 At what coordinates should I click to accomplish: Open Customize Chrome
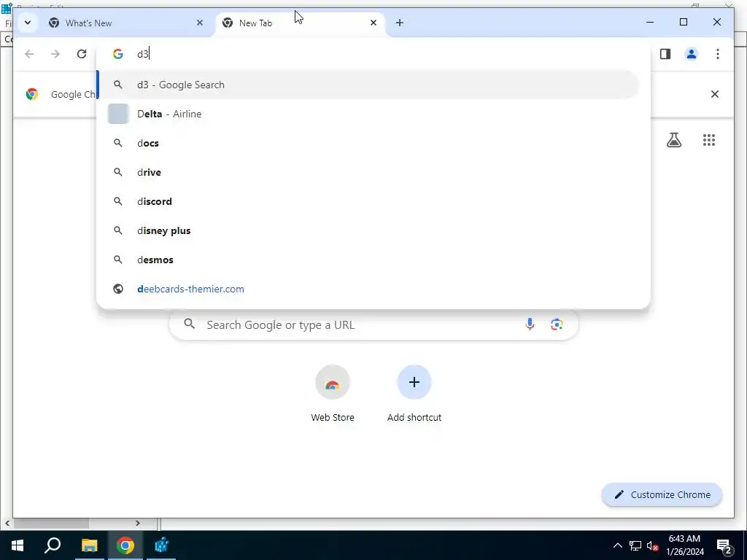tap(662, 494)
